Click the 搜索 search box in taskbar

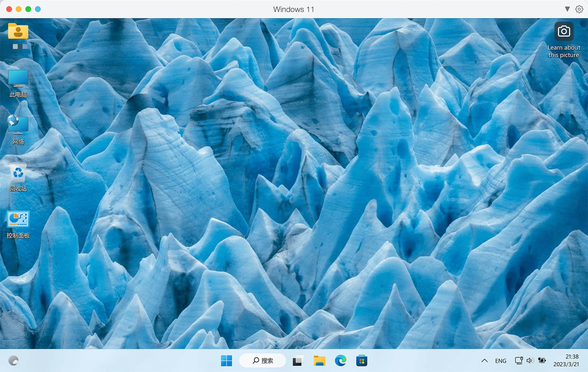[x=263, y=361]
